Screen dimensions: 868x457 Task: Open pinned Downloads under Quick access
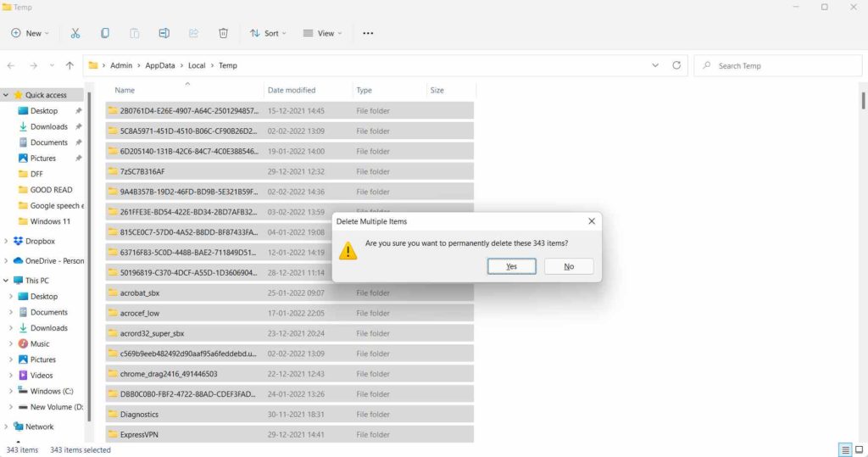[48, 127]
